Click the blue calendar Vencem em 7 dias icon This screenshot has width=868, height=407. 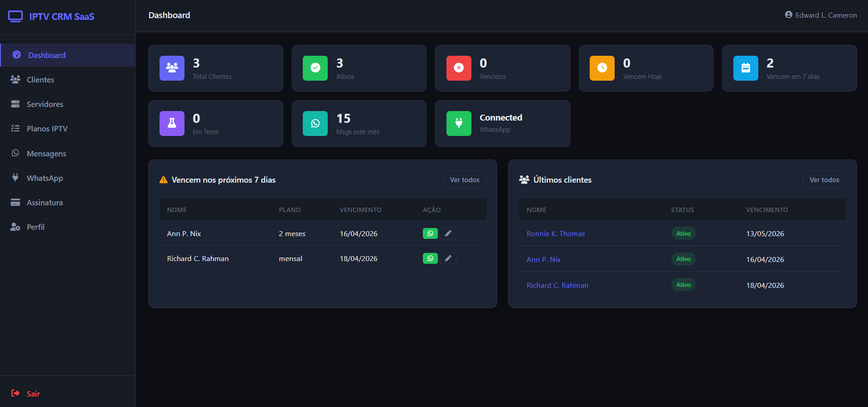pyautogui.click(x=746, y=68)
